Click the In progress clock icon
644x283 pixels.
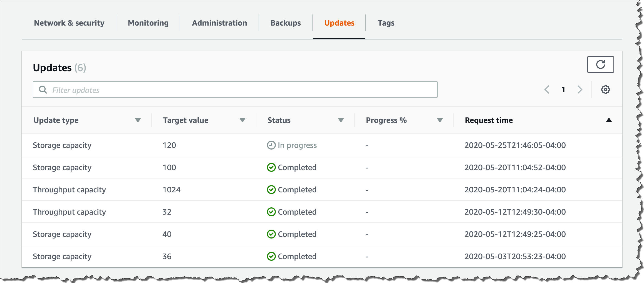tap(271, 145)
